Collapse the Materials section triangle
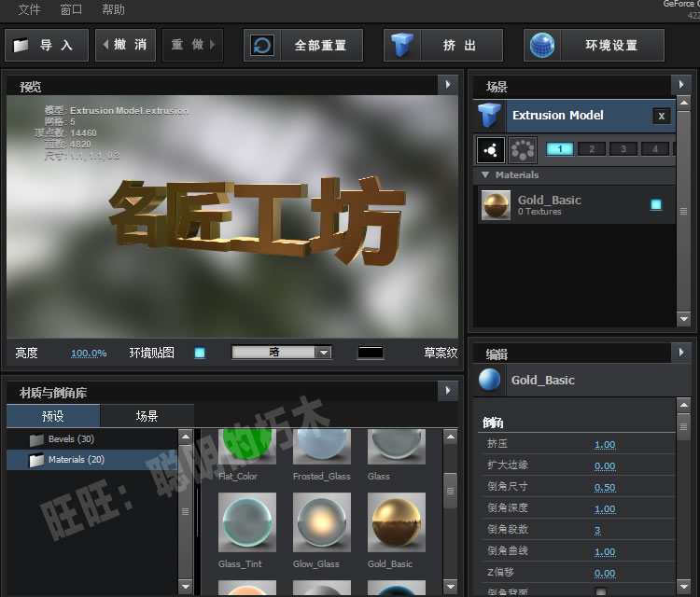The height and width of the screenshot is (597, 700). (485, 175)
